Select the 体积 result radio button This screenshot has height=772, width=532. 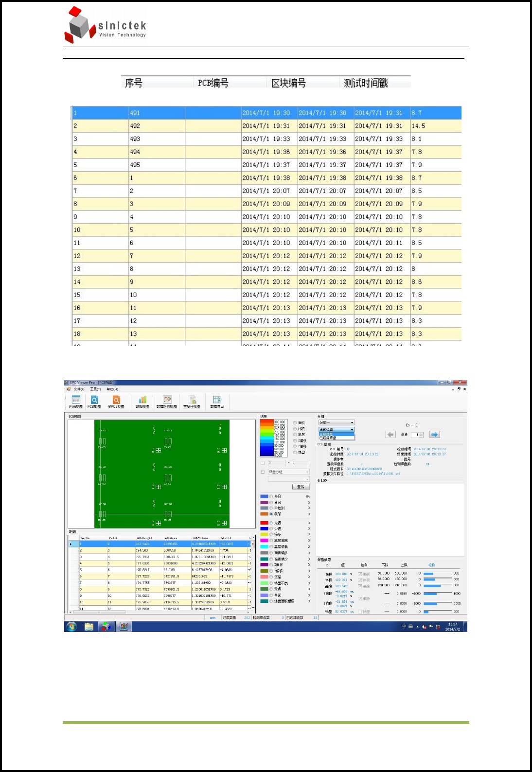[x=295, y=429]
